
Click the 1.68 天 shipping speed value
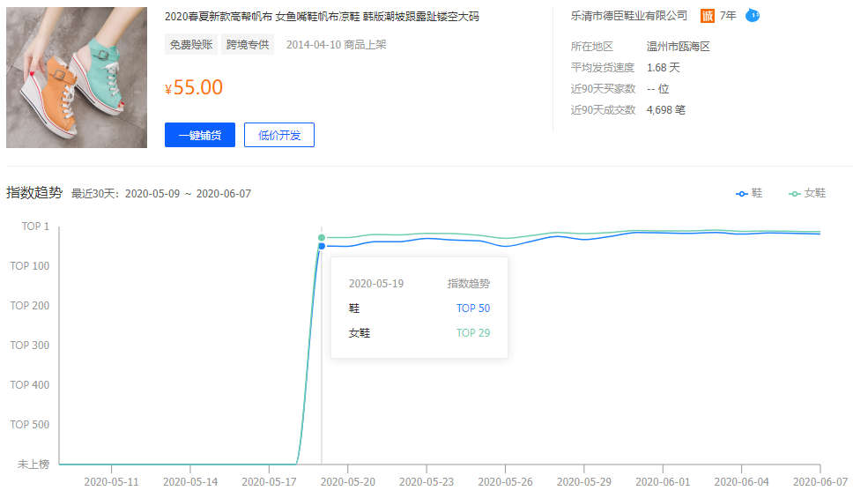(664, 68)
